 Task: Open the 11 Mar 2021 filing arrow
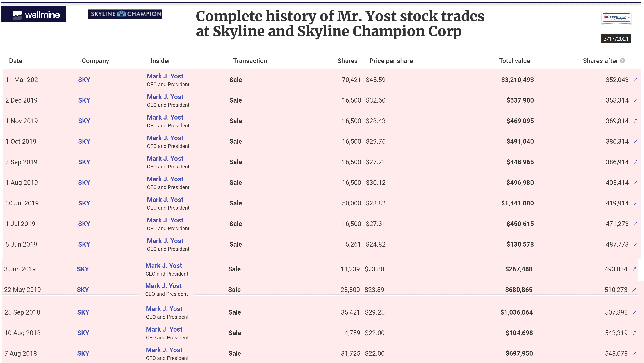pyautogui.click(x=636, y=80)
